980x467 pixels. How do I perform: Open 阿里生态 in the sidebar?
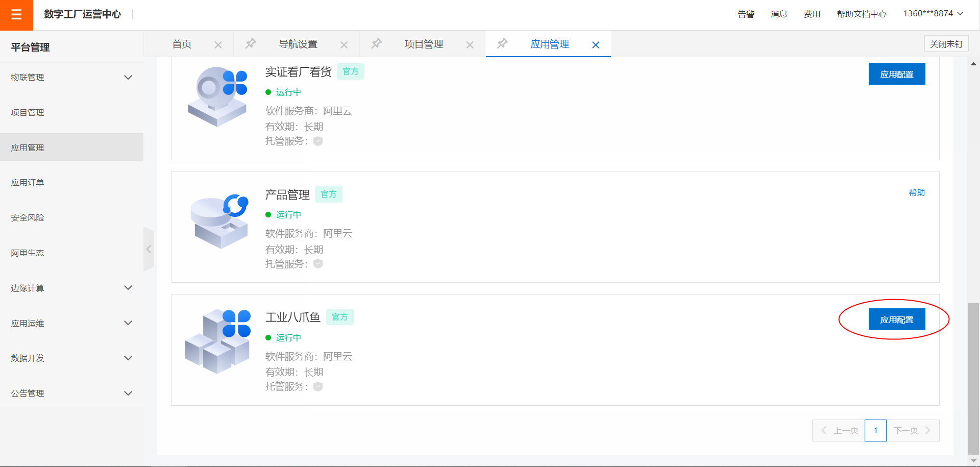click(71, 253)
